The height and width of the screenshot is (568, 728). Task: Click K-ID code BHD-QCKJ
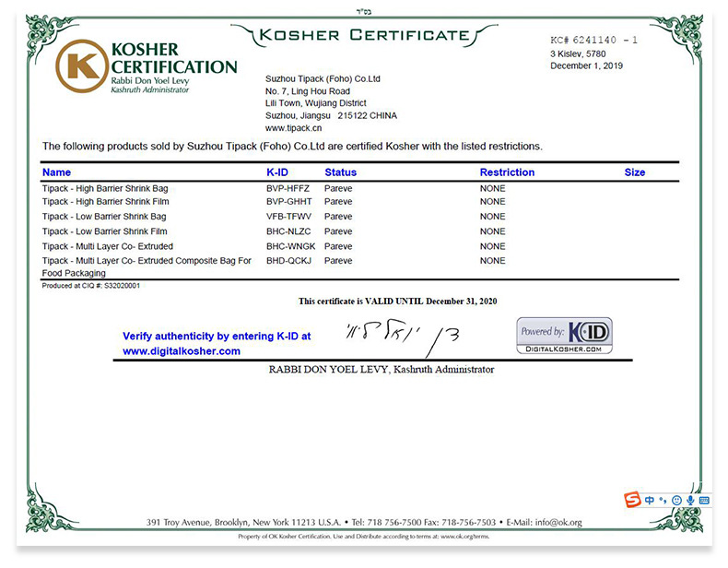288,261
